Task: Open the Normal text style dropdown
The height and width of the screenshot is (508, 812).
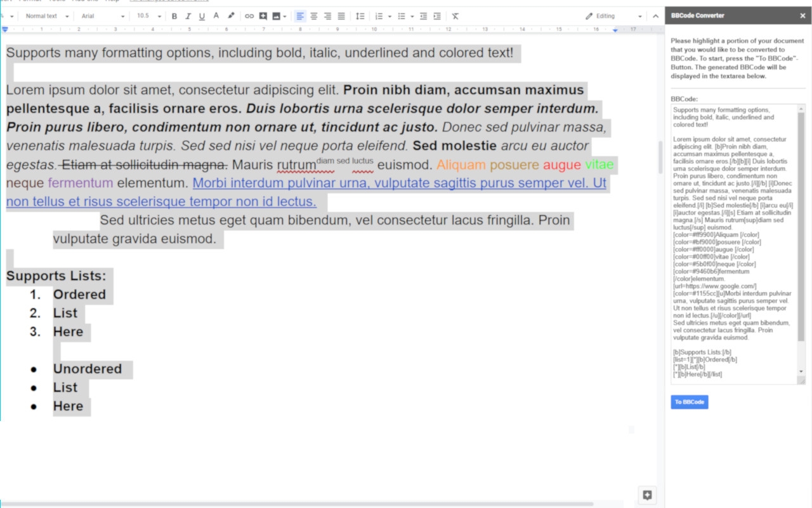Action: [x=47, y=16]
